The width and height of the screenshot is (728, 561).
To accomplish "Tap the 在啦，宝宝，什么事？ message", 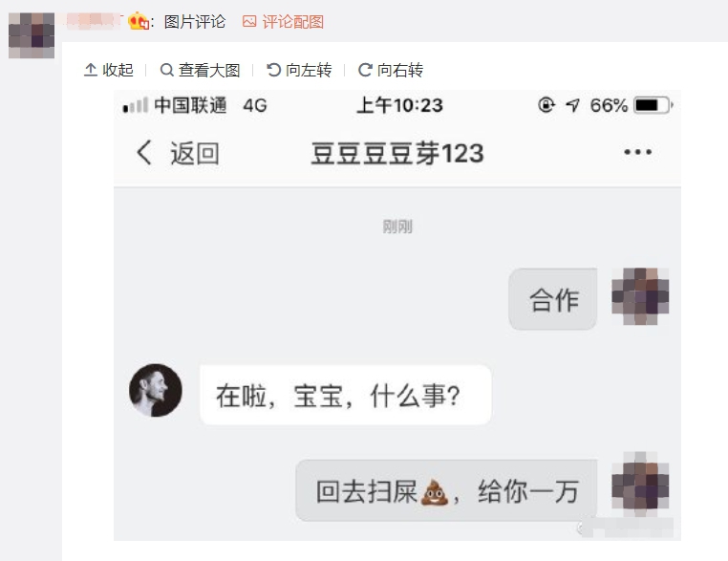I will [x=346, y=396].
